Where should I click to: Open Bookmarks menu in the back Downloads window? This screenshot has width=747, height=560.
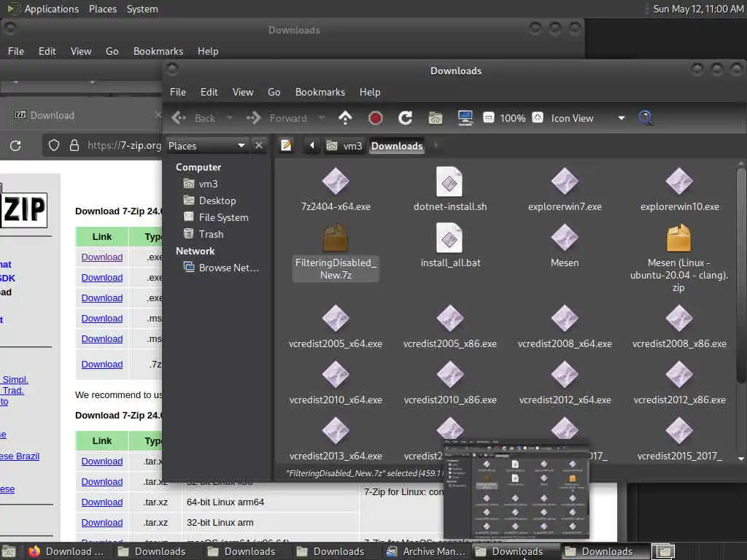(158, 51)
